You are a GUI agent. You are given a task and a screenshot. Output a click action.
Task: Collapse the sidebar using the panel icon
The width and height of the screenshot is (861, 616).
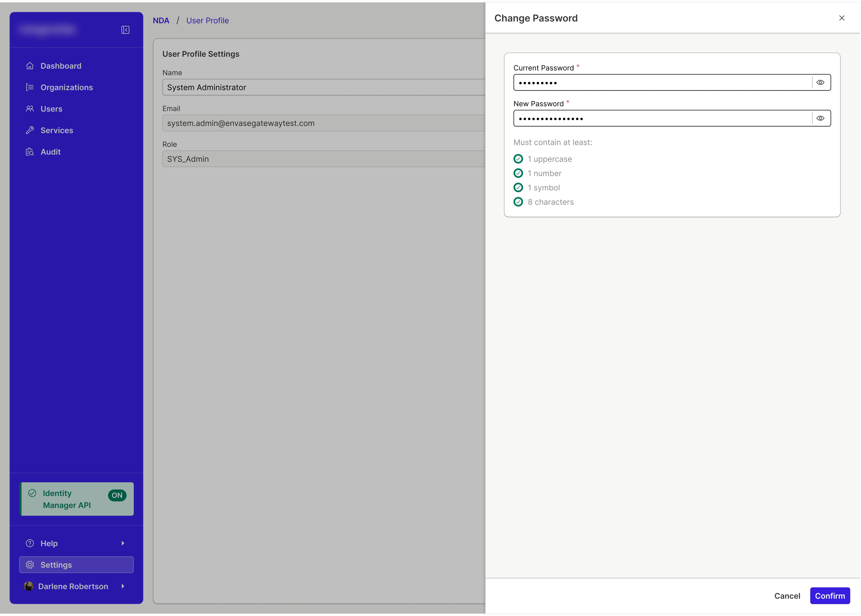(x=125, y=30)
